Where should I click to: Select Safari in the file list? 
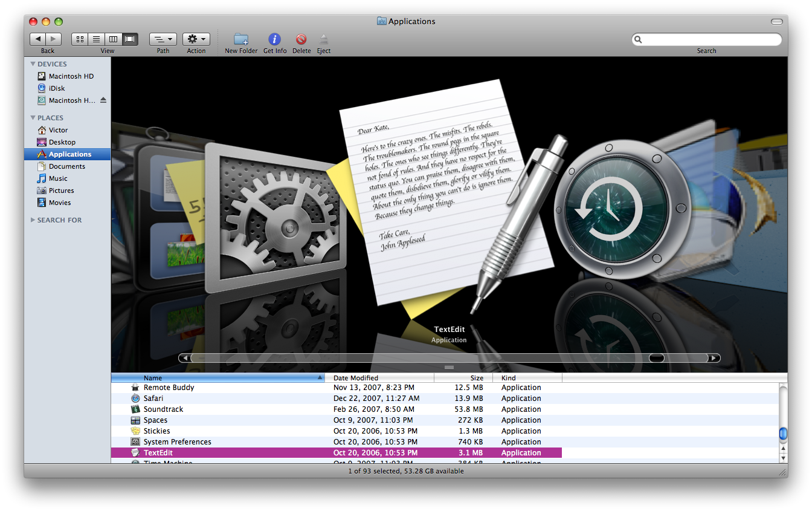pos(153,399)
